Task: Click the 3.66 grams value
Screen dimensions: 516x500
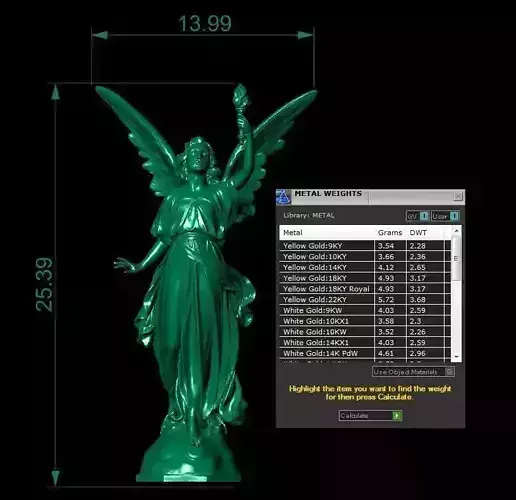Action: (x=386, y=256)
